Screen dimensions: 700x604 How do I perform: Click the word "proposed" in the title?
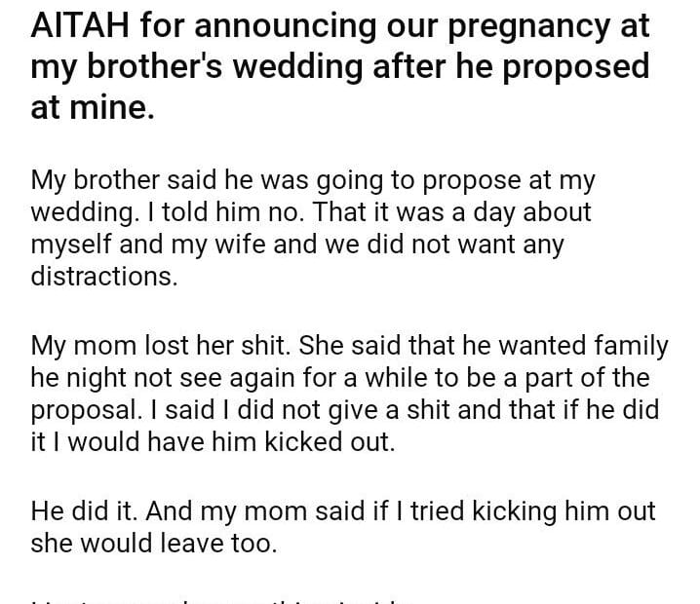tap(581, 67)
